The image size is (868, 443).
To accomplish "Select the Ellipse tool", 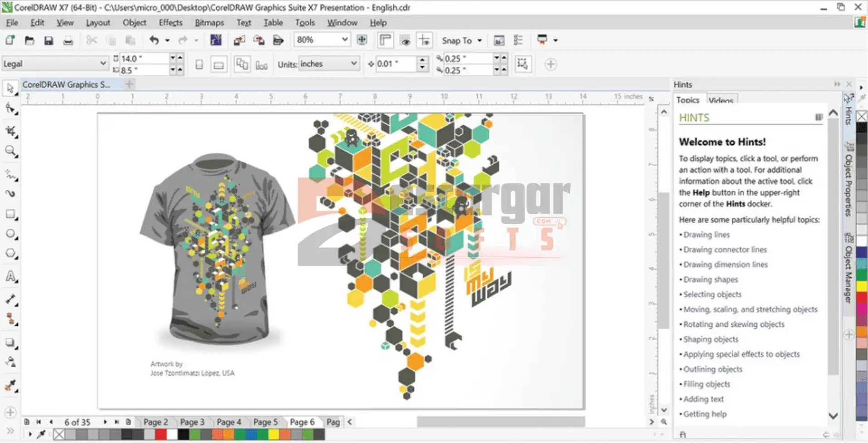I will [x=10, y=234].
